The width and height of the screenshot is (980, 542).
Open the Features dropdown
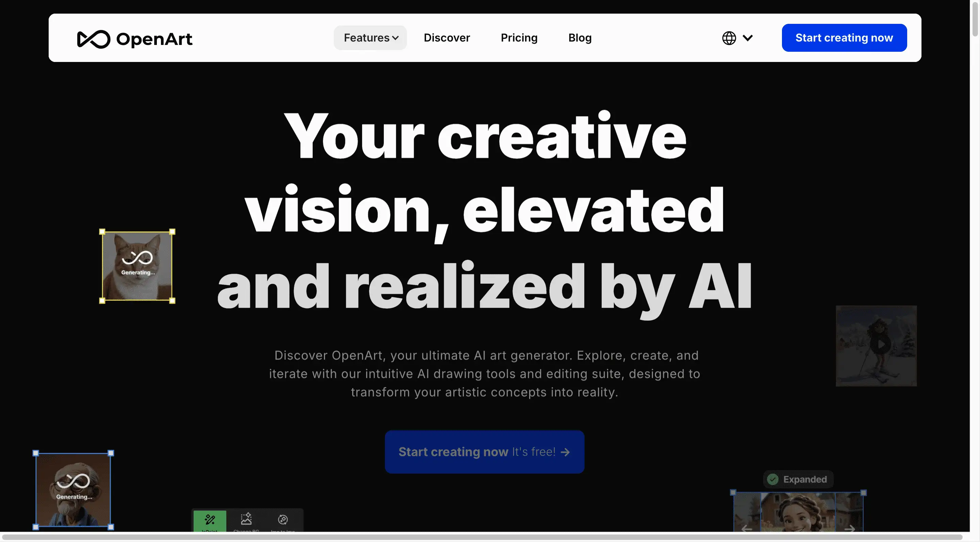pyautogui.click(x=370, y=38)
